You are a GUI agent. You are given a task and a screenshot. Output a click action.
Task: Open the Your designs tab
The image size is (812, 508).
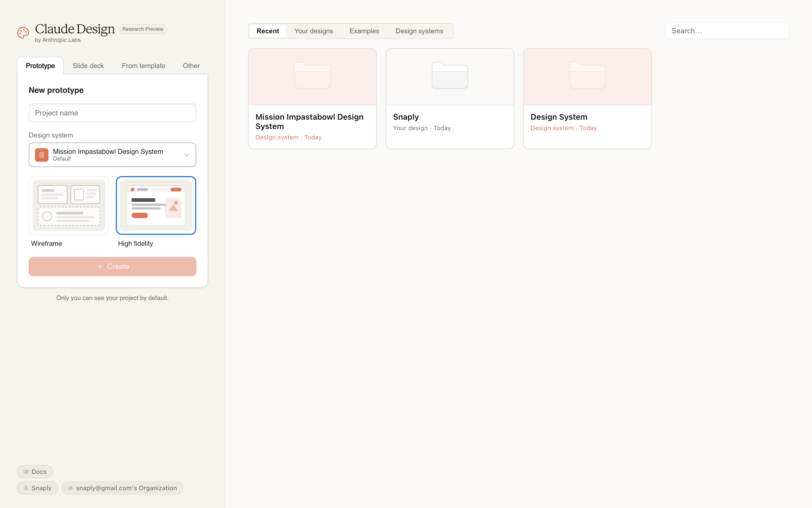[x=314, y=31]
